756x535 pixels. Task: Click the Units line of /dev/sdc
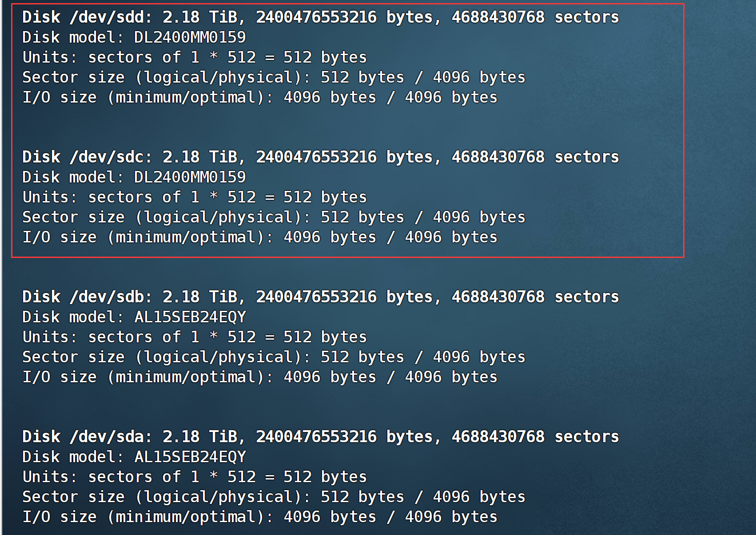pyautogui.click(x=195, y=197)
